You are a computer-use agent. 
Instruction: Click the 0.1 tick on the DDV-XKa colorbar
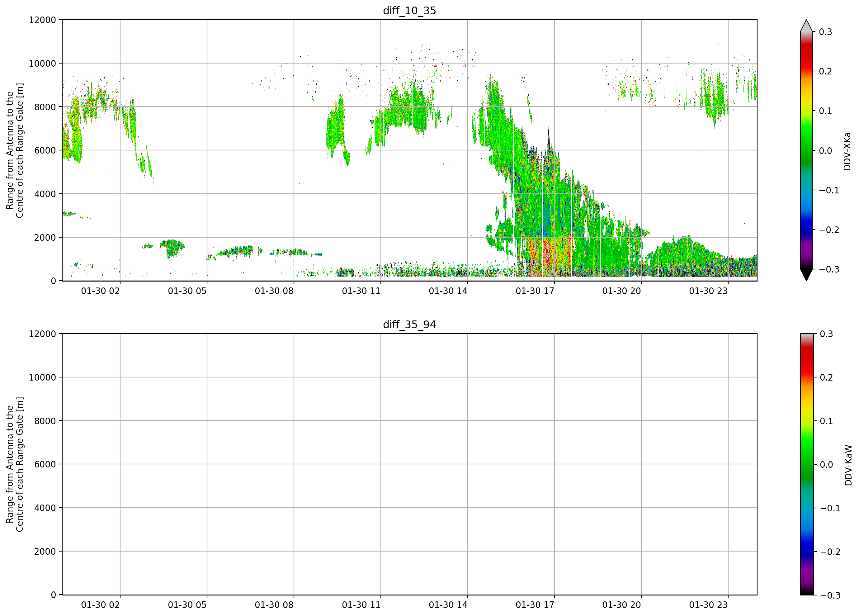[x=825, y=111]
